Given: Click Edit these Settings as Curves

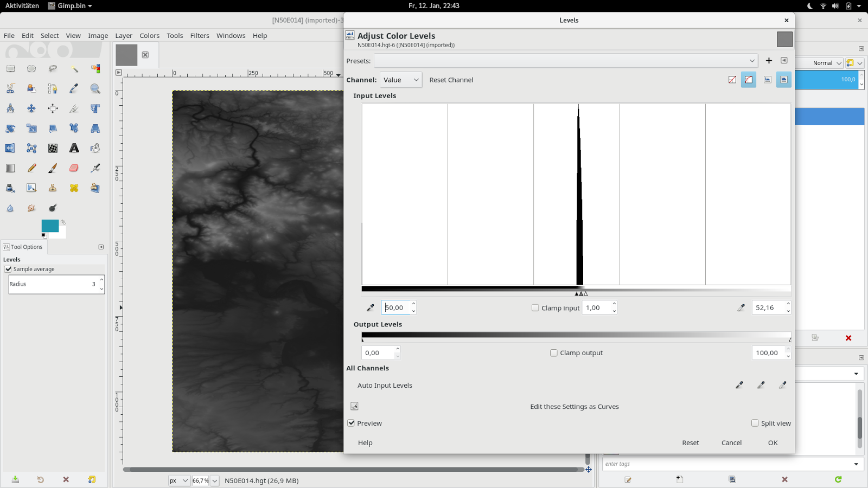Looking at the screenshot, I should pyautogui.click(x=575, y=407).
